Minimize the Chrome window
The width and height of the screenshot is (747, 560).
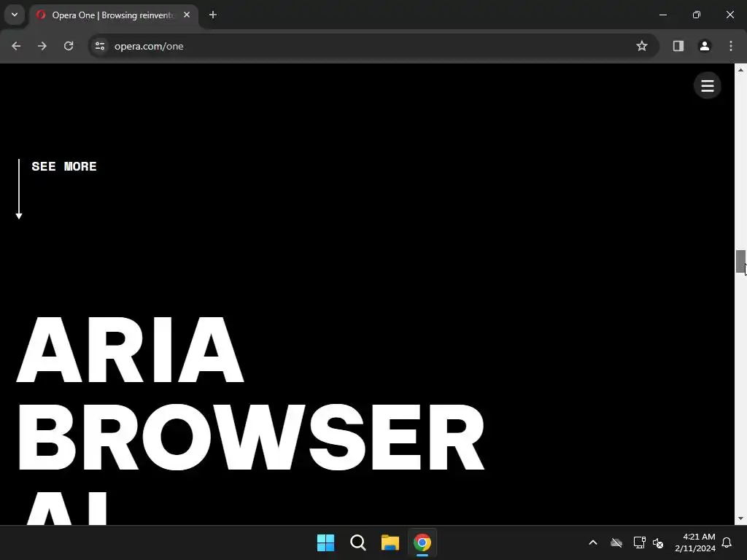pyautogui.click(x=662, y=15)
